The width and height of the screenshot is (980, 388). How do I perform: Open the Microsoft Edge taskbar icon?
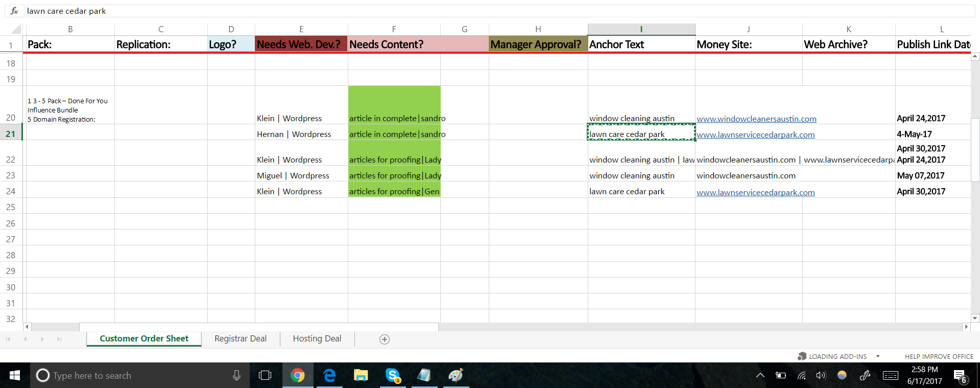pyautogui.click(x=329, y=376)
